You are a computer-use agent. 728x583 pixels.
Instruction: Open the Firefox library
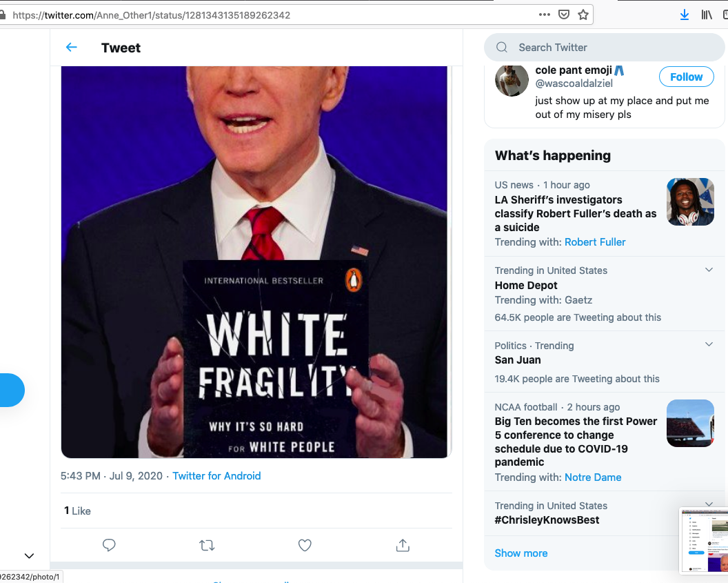point(707,14)
